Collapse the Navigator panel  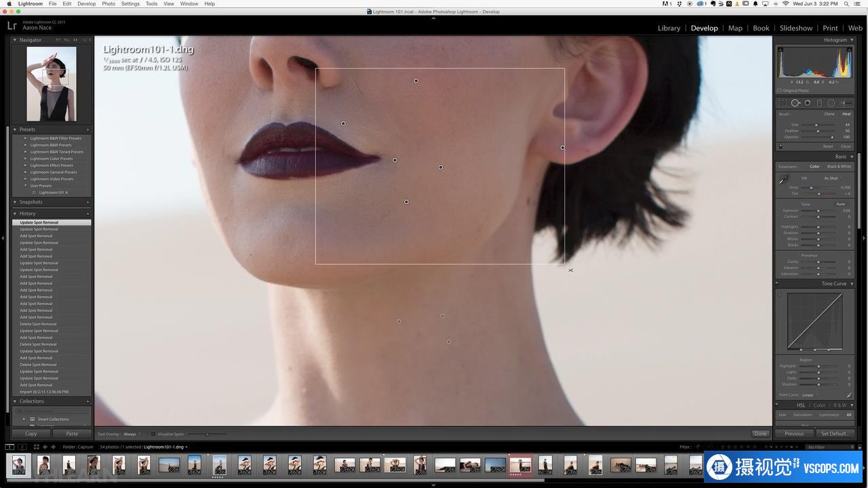pos(15,40)
